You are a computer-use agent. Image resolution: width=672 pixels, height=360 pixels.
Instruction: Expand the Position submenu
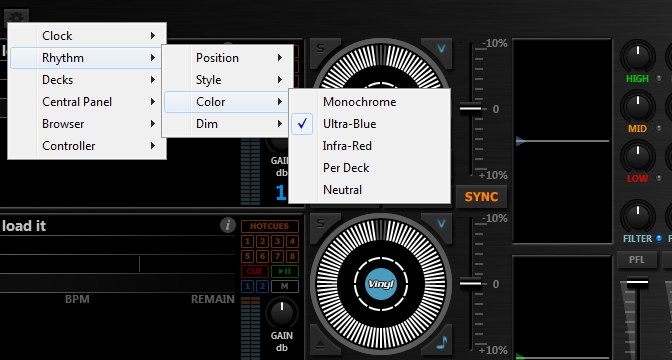tap(228, 58)
